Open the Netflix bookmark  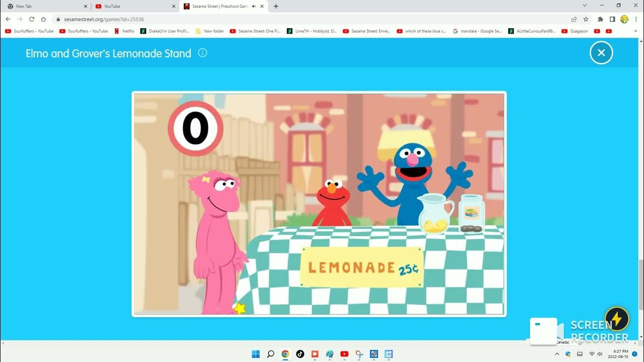[x=124, y=31]
